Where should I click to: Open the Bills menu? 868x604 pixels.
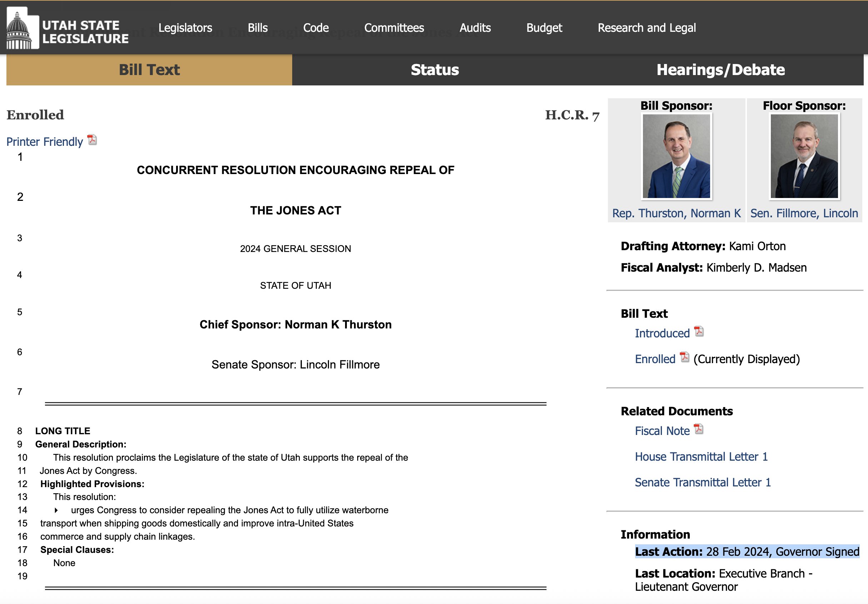[258, 28]
